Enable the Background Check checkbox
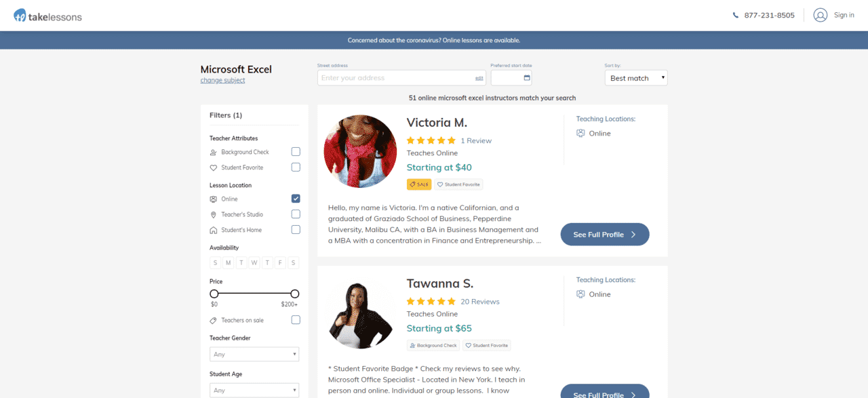 [x=296, y=152]
